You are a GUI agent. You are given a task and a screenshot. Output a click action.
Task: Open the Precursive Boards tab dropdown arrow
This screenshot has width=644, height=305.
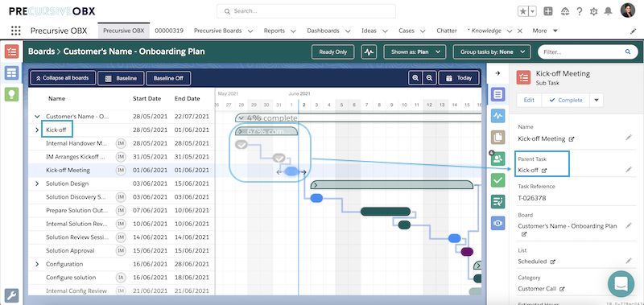tap(250, 31)
